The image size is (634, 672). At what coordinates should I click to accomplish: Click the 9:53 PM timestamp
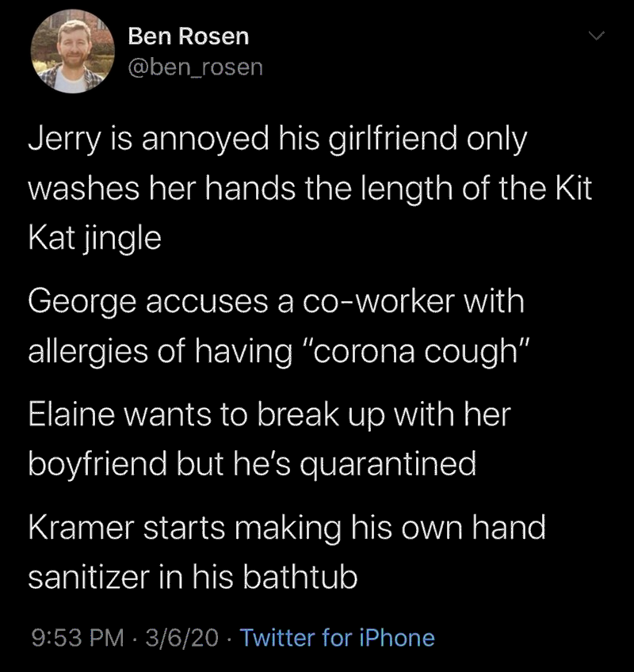(x=75, y=637)
